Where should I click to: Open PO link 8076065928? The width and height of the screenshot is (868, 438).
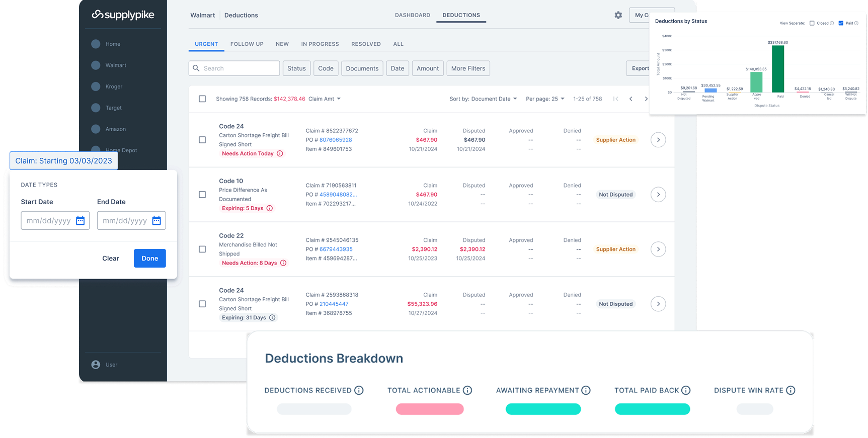(x=336, y=140)
